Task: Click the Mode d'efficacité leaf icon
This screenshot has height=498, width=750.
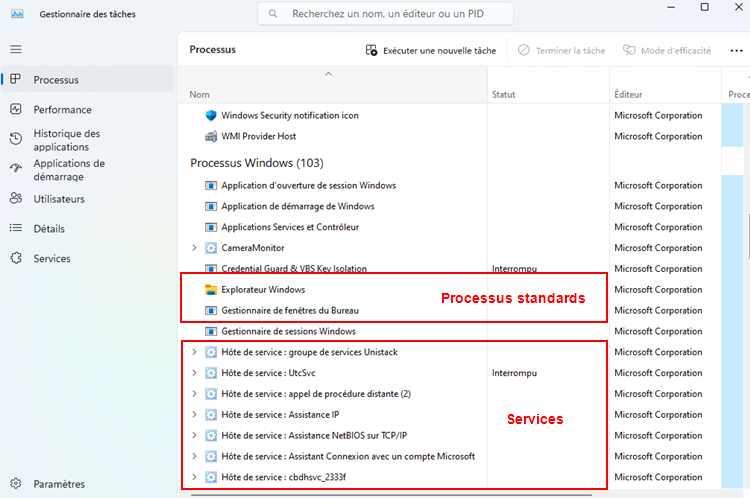Action: click(x=629, y=50)
